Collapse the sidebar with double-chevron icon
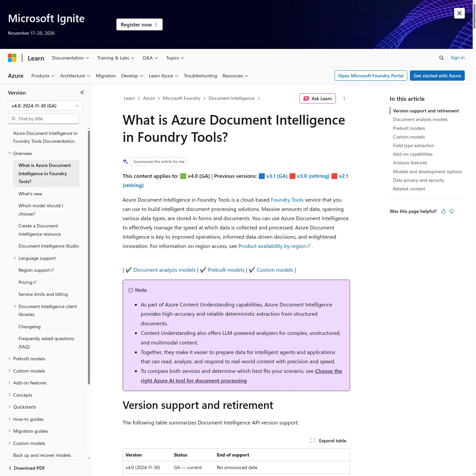The width and height of the screenshot is (476, 476). click(x=82, y=93)
